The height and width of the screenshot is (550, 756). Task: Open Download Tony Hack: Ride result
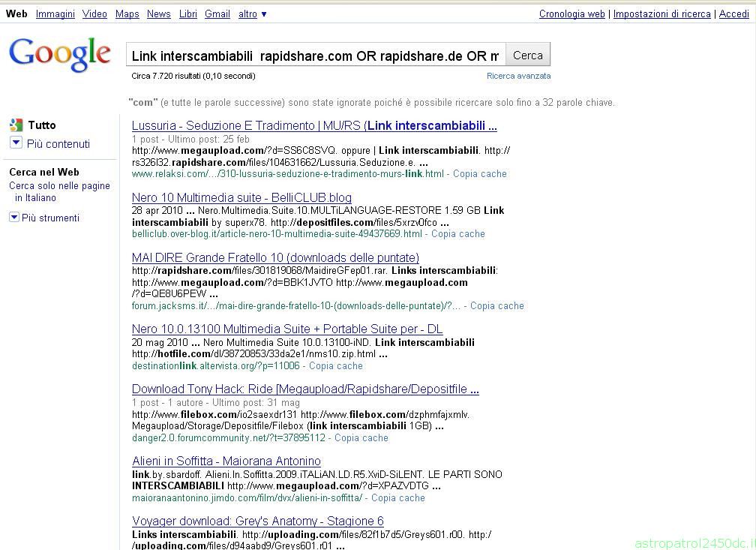tap(305, 389)
